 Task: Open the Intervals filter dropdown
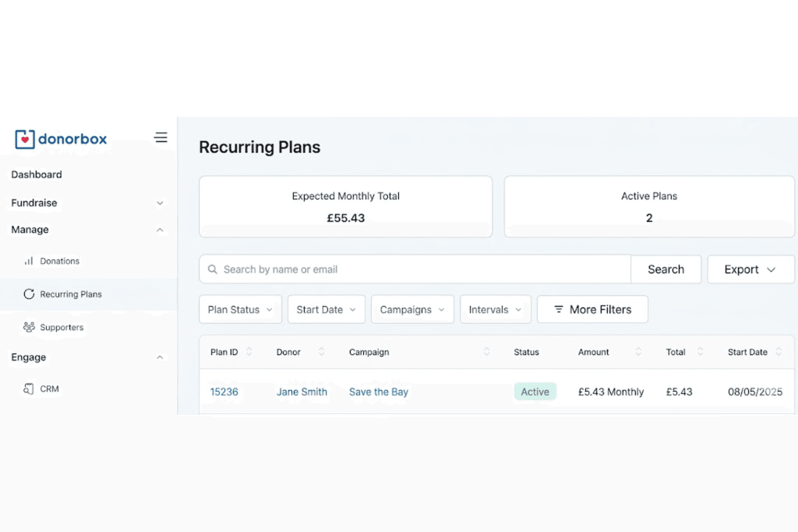[496, 309]
